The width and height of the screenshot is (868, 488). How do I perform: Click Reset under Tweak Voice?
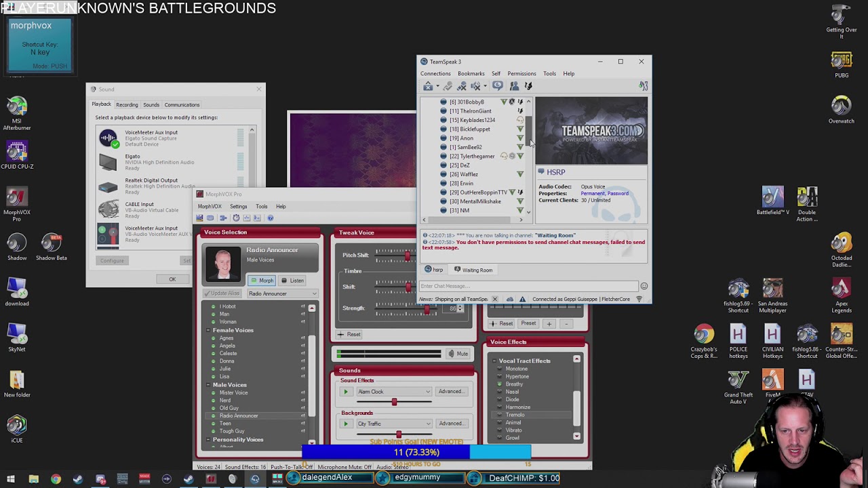pyautogui.click(x=350, y=335)
